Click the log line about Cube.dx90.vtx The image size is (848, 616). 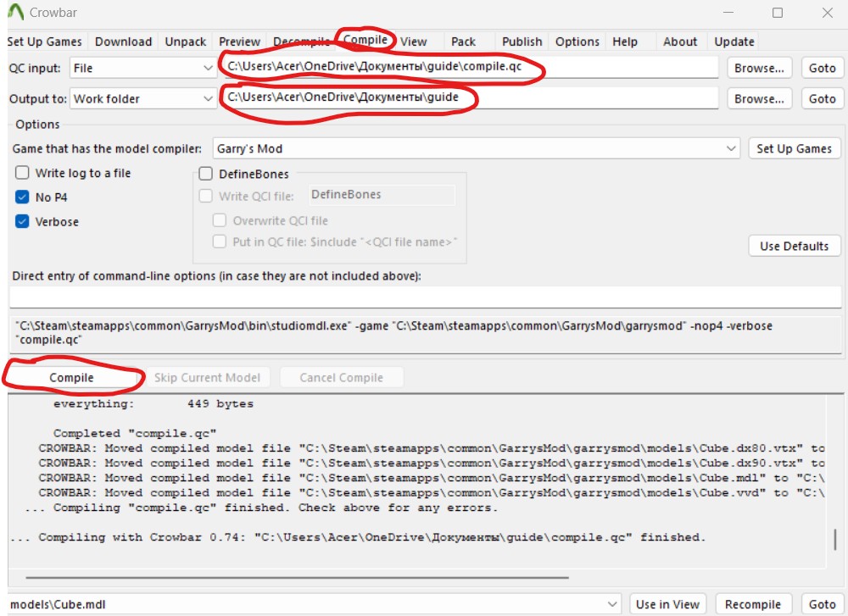(x=432, y=463)
